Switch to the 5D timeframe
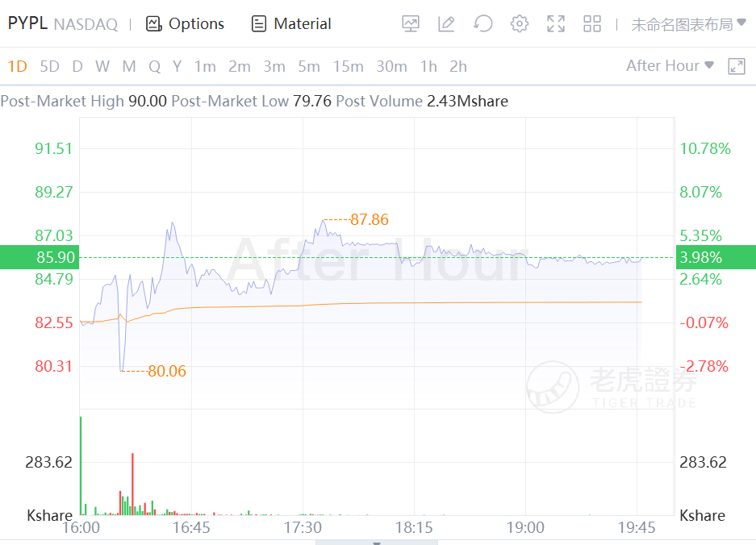This screenshot has width=756, height=545. (50, 66)
